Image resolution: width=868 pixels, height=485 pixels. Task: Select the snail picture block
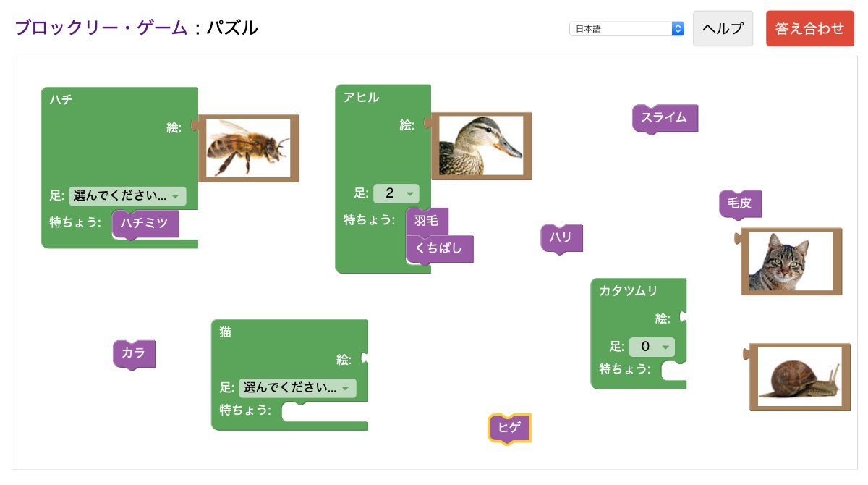800,376
